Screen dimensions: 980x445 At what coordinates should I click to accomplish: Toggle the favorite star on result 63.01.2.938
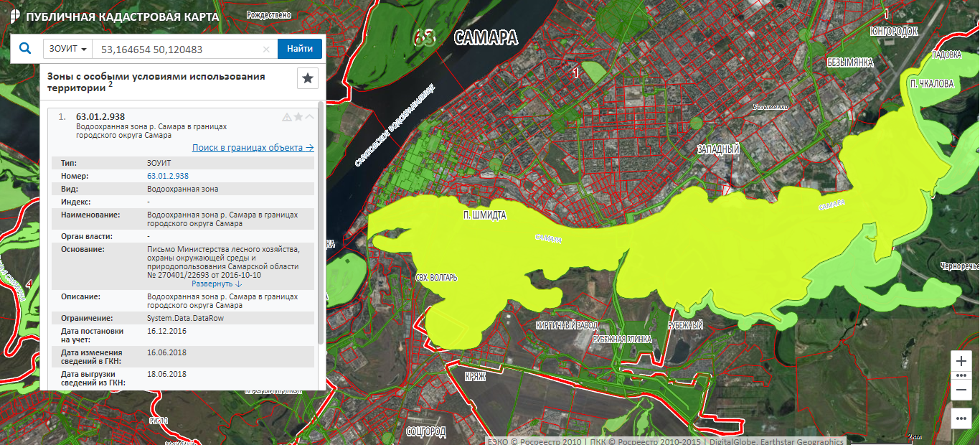pos(298,117)
